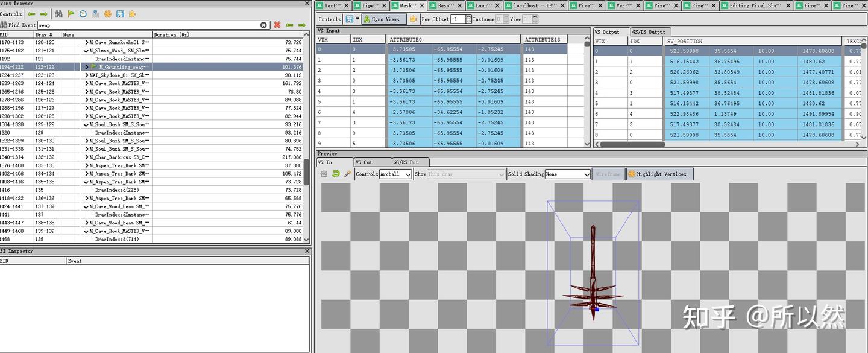Increase Row Offset with its up spinner arrow
Viewport: 868px width, 353px height.
[469, 16]
